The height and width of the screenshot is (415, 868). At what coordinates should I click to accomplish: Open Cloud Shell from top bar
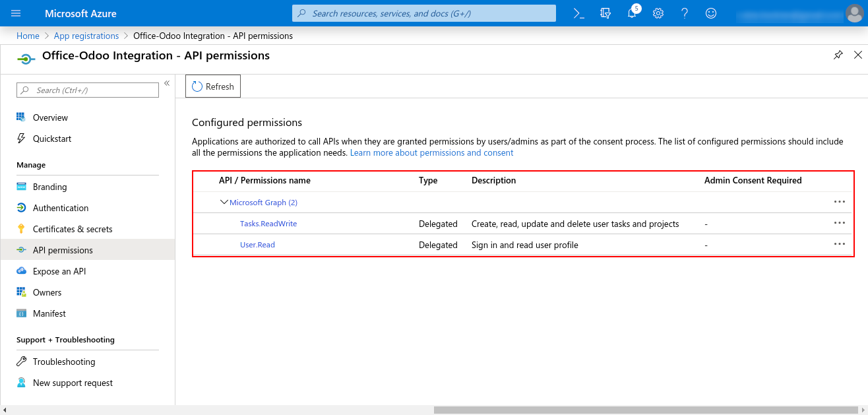tap(578, 13)
